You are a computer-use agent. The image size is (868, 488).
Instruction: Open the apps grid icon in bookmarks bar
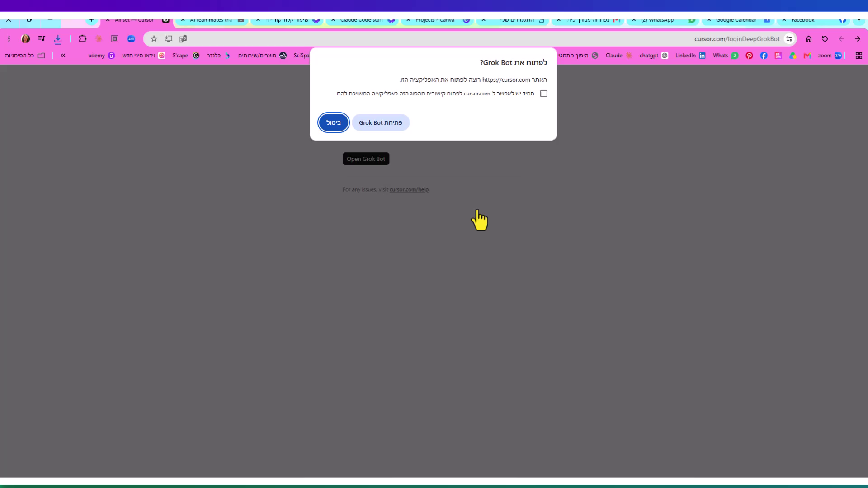pyautogui.click(x=859, y=56)
